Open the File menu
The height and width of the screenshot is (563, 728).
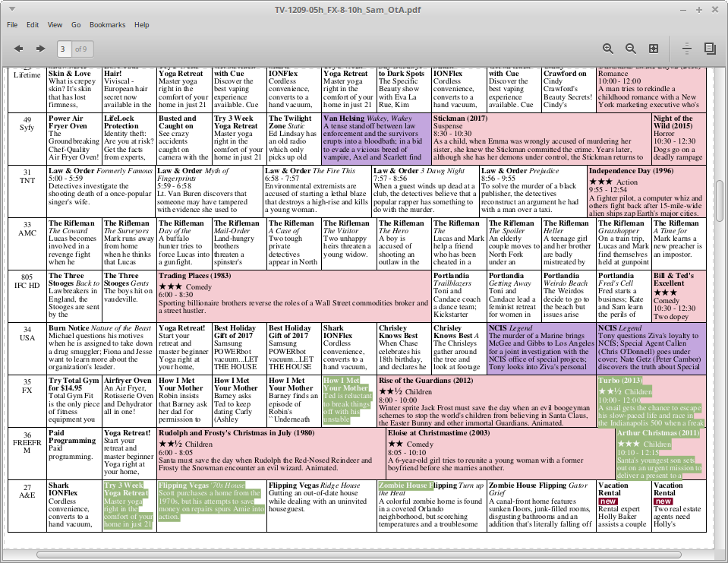[x=12, y=24]
